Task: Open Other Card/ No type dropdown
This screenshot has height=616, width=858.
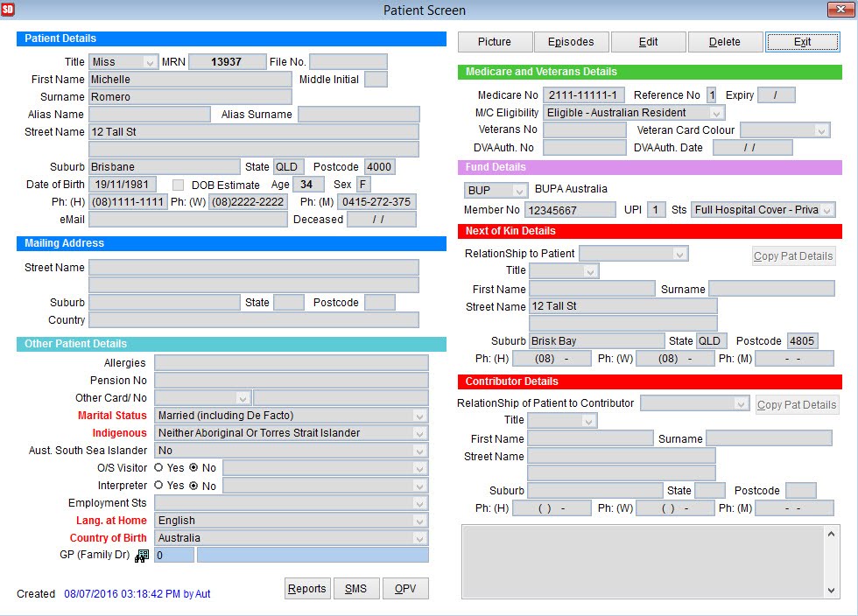Action: click(x=243, y=398)
